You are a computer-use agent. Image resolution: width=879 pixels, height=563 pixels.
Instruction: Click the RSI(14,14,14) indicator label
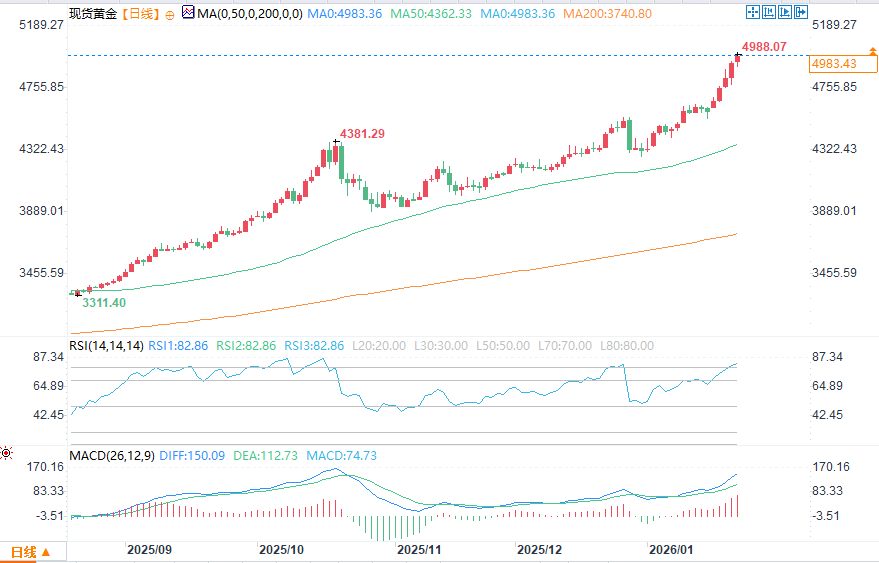pyautogui.click(x=107, y=346)
